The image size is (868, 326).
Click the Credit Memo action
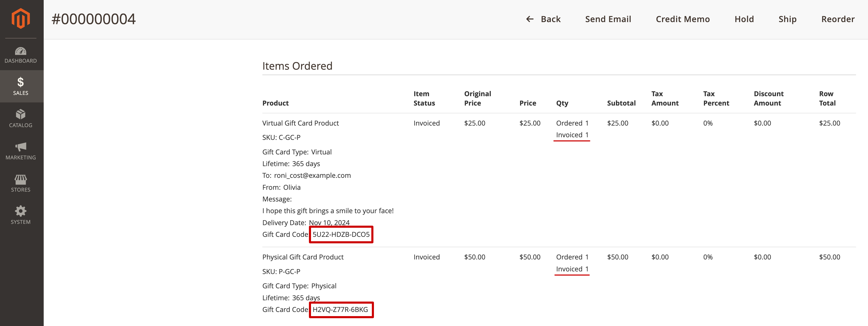[683, 19]
